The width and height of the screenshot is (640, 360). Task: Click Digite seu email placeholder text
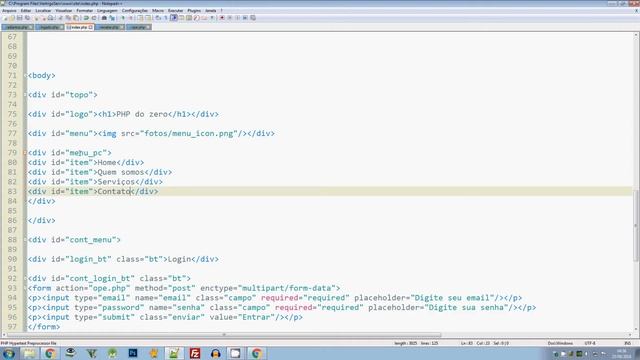tap(452, 298)
